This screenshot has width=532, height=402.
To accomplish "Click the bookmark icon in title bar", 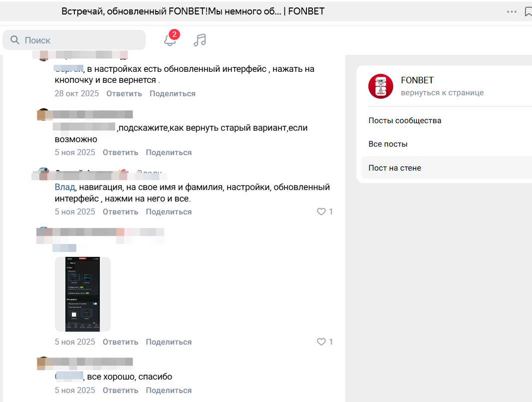I will point(529,11).
